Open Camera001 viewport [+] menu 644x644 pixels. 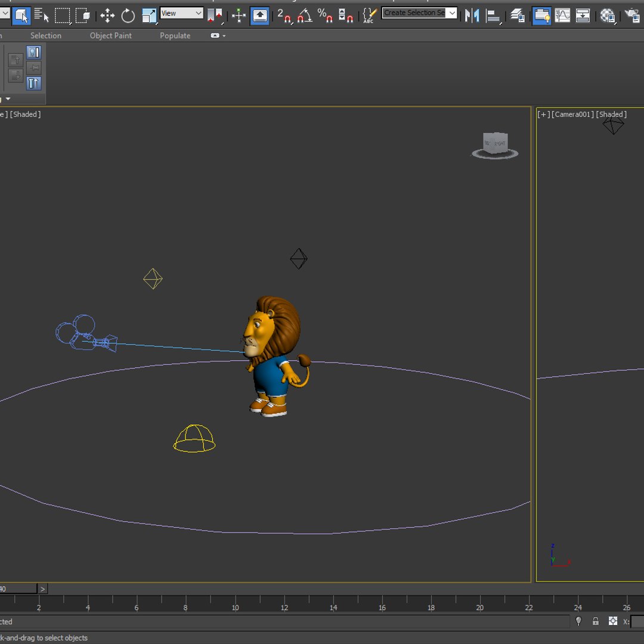click(x=543, y=114)
